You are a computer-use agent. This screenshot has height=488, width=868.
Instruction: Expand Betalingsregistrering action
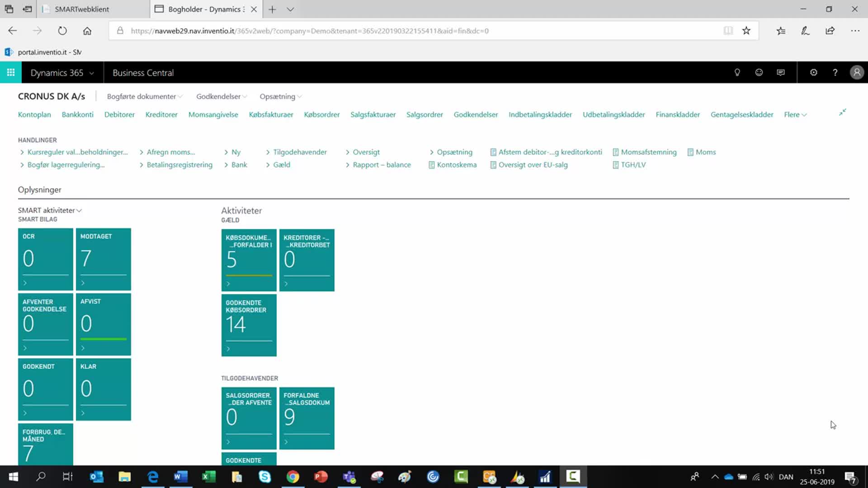pos(176,164)
